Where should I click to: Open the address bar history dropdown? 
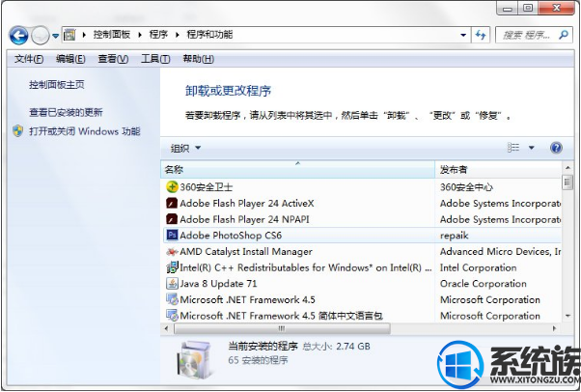[x=463, y=35]
